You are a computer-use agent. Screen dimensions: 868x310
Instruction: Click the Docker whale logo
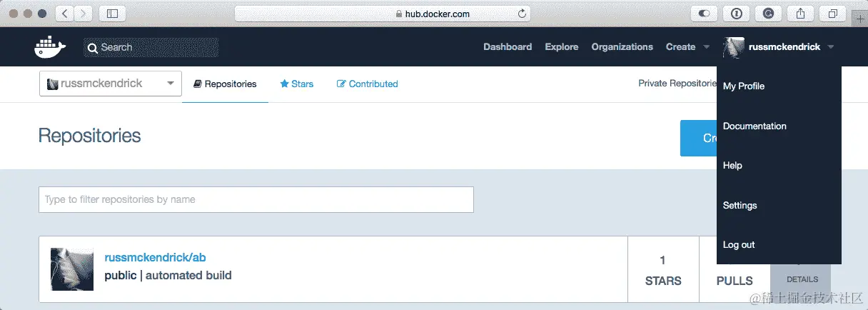click(50, 47)
